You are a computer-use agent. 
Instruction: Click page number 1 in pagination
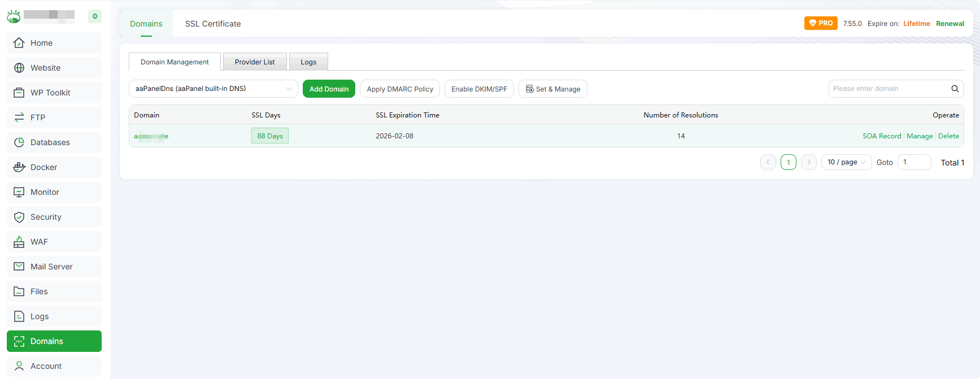(789, 162)
